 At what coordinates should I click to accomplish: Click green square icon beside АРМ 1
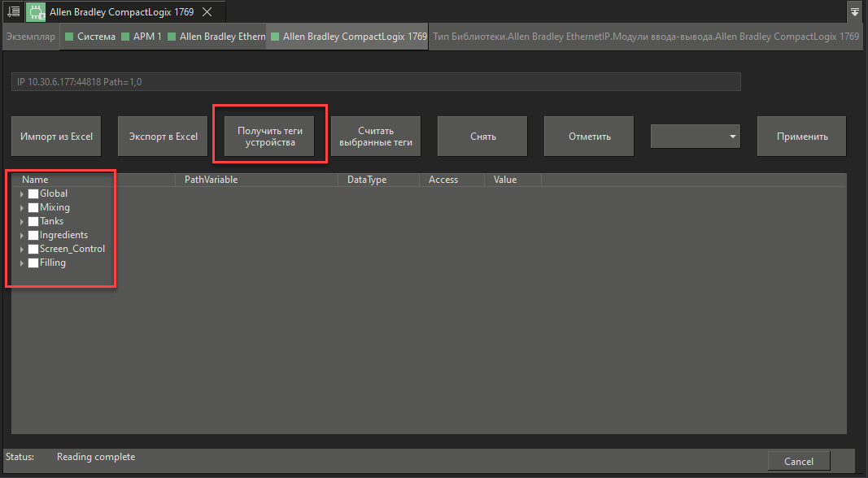(125, 37)
